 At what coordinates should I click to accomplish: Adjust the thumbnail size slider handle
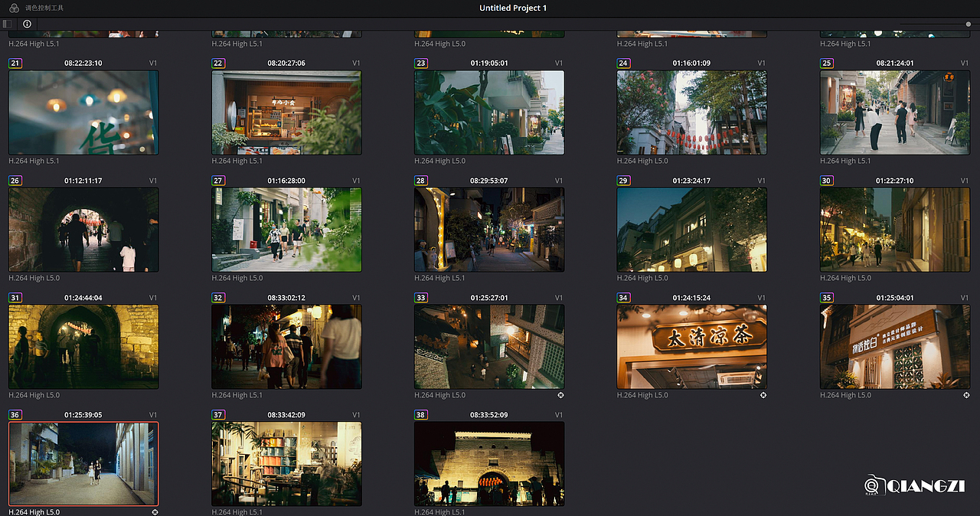point(969,24)
